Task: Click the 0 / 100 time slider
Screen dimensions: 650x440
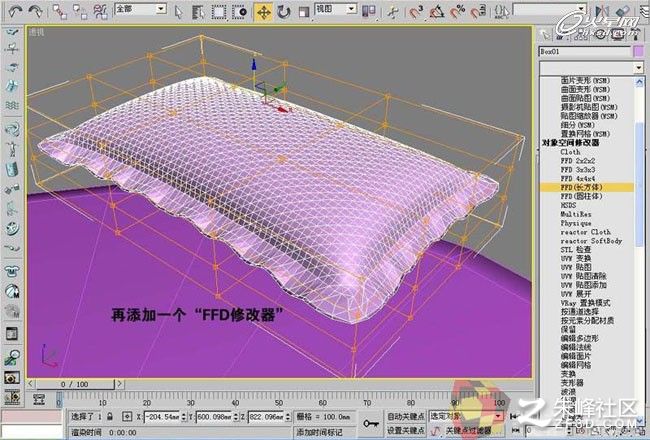Action: click(x=75, y=384)
